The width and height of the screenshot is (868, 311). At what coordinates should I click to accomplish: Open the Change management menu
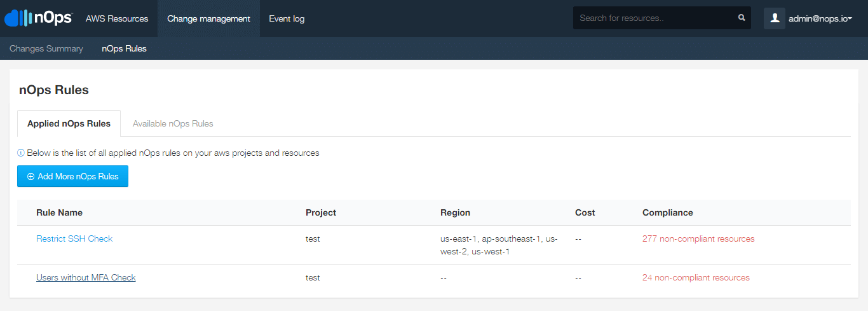pyautogui.click(x=208, y=18)
